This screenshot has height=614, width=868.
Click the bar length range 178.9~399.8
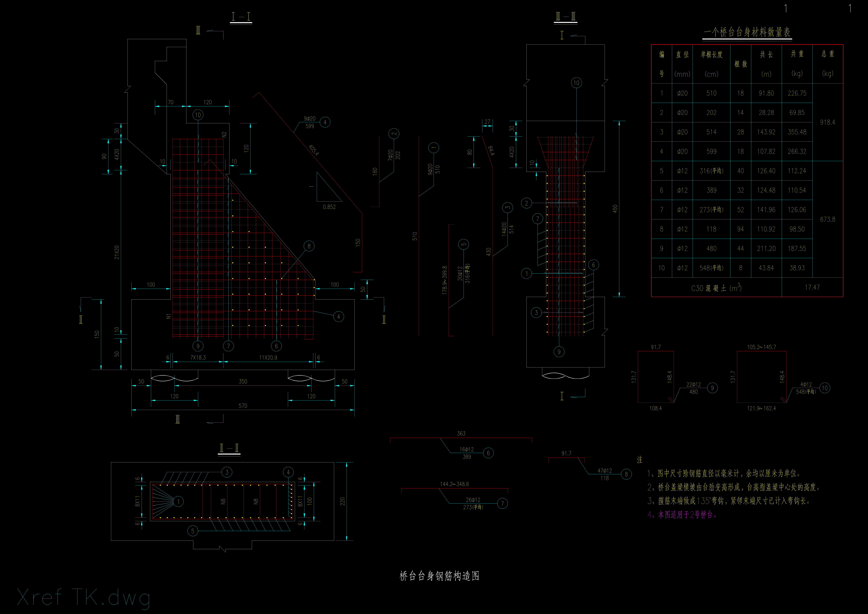pyautogui.click(x=445, y=280)
